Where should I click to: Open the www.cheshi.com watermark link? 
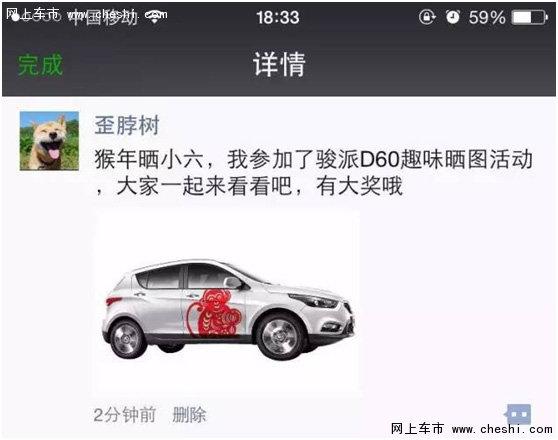(502, 429)
